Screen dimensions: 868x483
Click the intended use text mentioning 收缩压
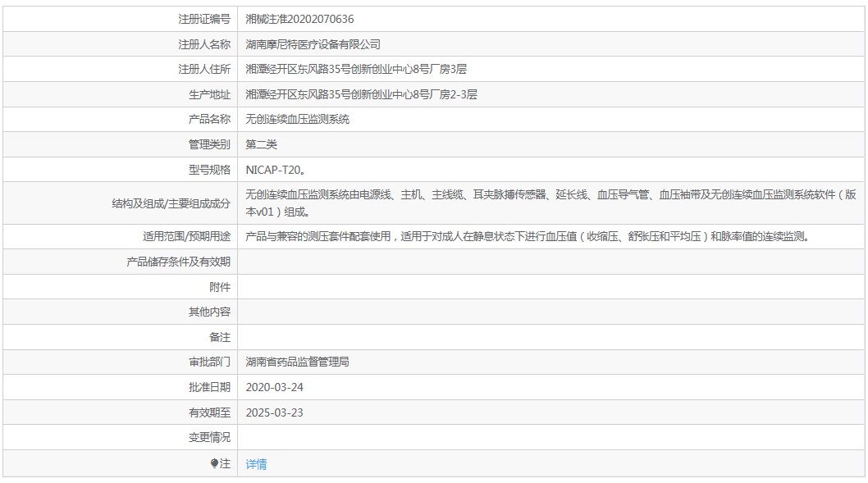(528, 236)
